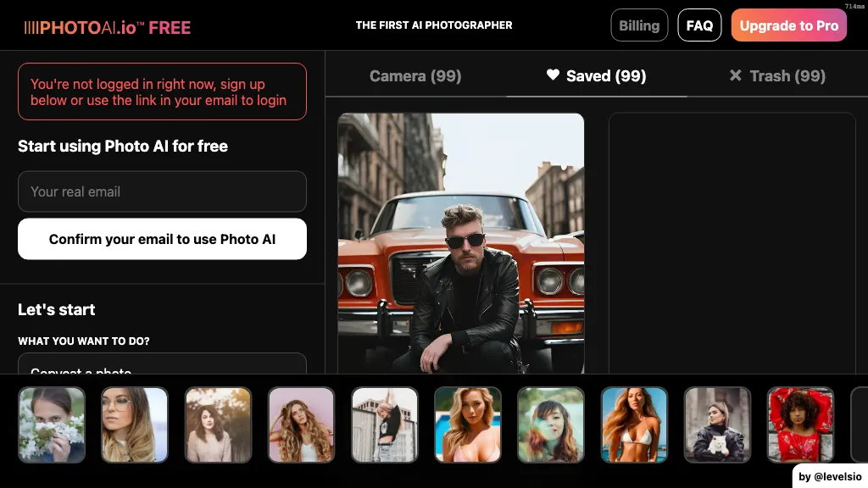The image size is (868, 488).
Task: Open the 'Convert a photo' dropdown
Action: [x=162, y=369]
